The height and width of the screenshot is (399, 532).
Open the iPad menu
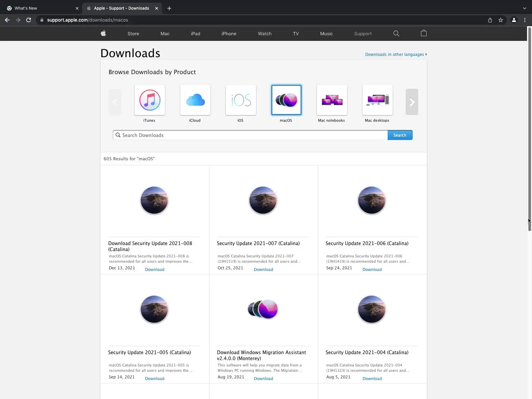(x=196, y=34)
